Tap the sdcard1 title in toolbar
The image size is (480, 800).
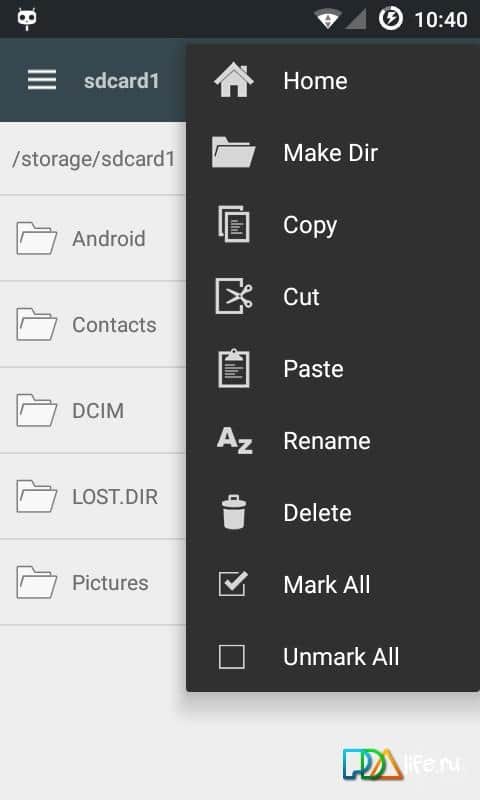[121, 81]
